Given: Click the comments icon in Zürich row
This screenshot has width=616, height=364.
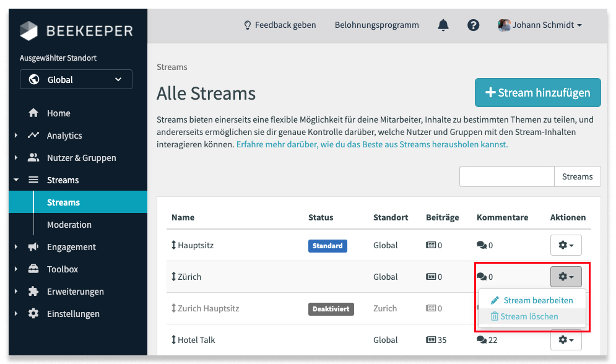Looking at the screenshot, I should click(x=482, y=277).
